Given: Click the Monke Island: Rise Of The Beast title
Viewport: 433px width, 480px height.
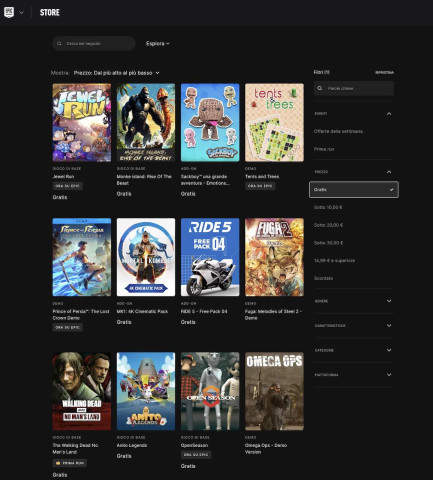Looking at the screenshot, I should point(144,180).
